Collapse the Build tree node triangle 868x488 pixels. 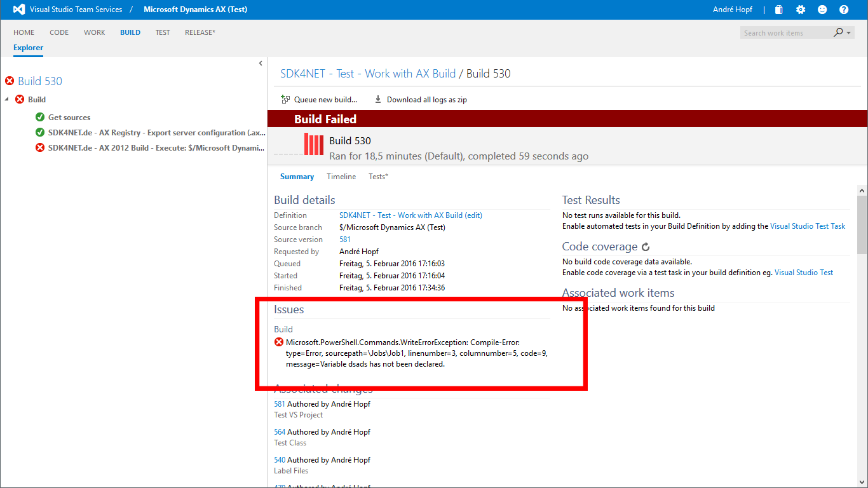coord(7,99)
